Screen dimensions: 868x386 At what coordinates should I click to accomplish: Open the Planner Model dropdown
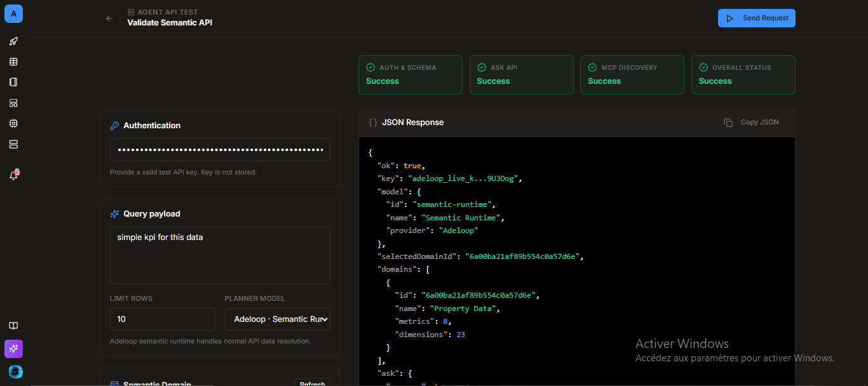point(278,319)
